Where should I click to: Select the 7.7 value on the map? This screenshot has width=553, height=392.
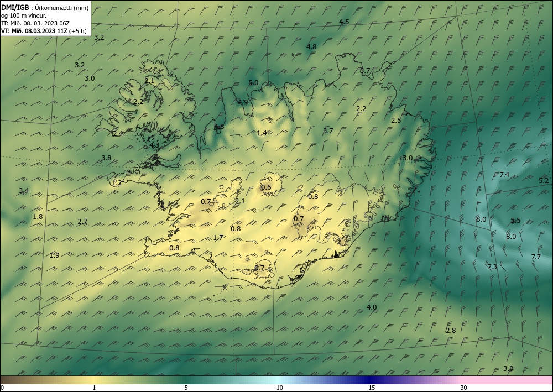click(536, 257)
